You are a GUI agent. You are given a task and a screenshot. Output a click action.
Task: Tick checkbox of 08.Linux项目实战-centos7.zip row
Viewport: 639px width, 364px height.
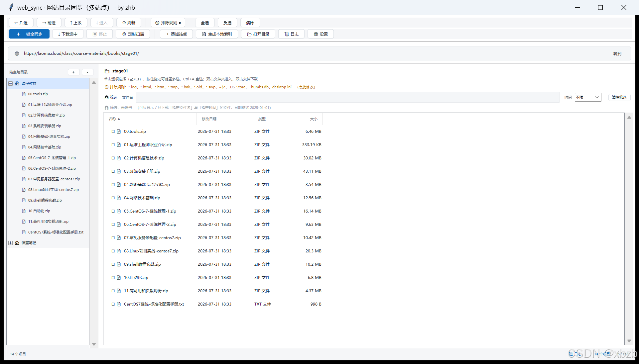point(113,251)
